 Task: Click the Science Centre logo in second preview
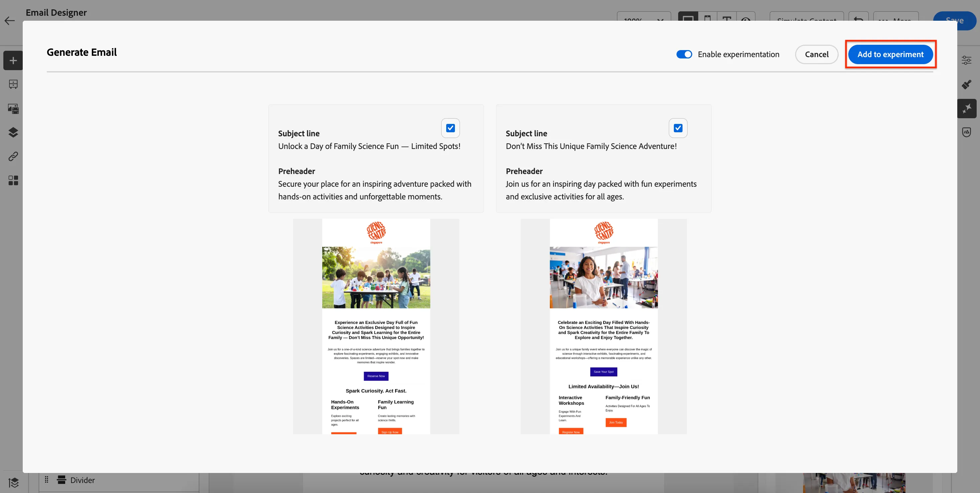(x=603, y=232)
